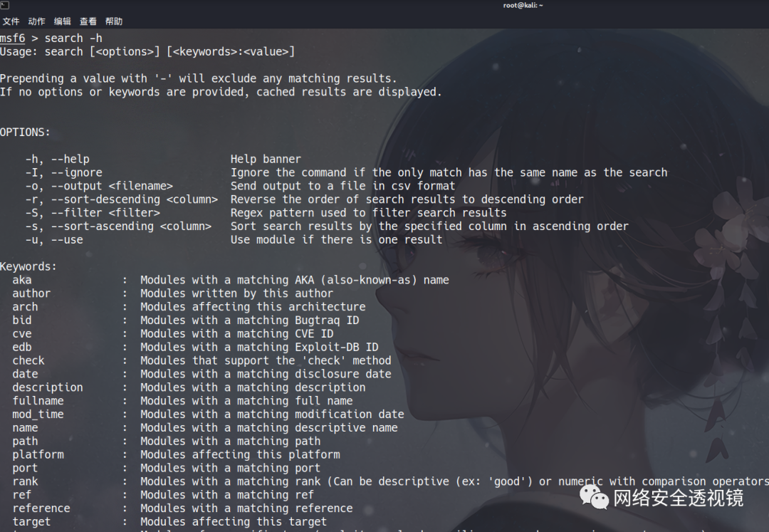Click the 'cve' keyword
Screen dimensions: 769x532
[x=22, y=334]
